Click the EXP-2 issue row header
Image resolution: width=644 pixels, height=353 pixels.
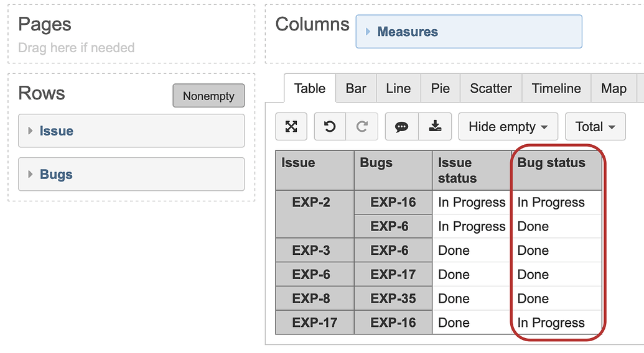pos(312,203)
